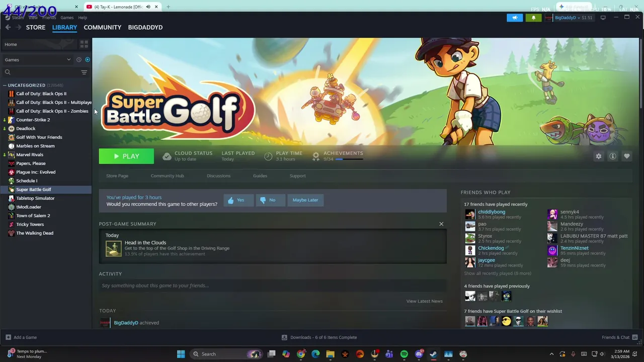
Task: Open the megaphone announcements icon
Action: (x=515, y=18)
